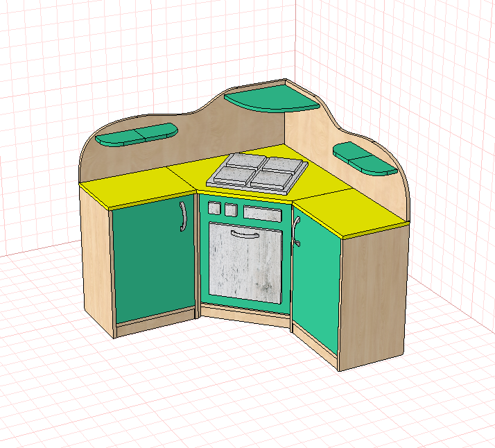Image resolution: width=495 pixels, height=448 pixels.
Task: Select the grey oven door panel
Action: click(245, 263)
